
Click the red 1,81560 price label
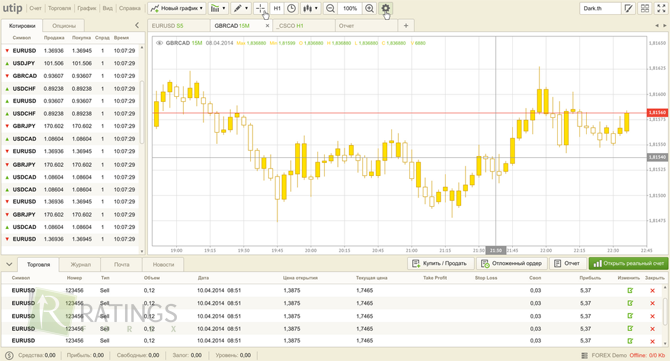657,112
